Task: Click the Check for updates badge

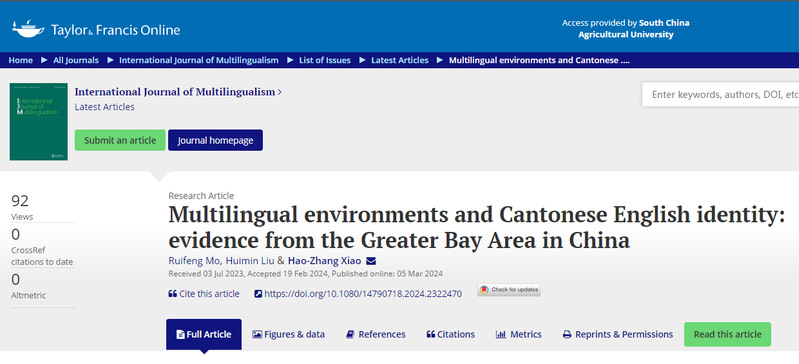Action: coord(509,290)
